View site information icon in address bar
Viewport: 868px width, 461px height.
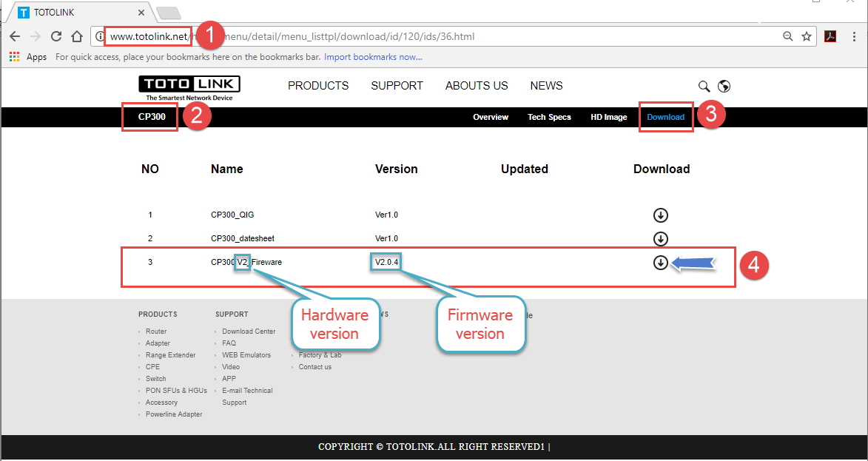100,37
